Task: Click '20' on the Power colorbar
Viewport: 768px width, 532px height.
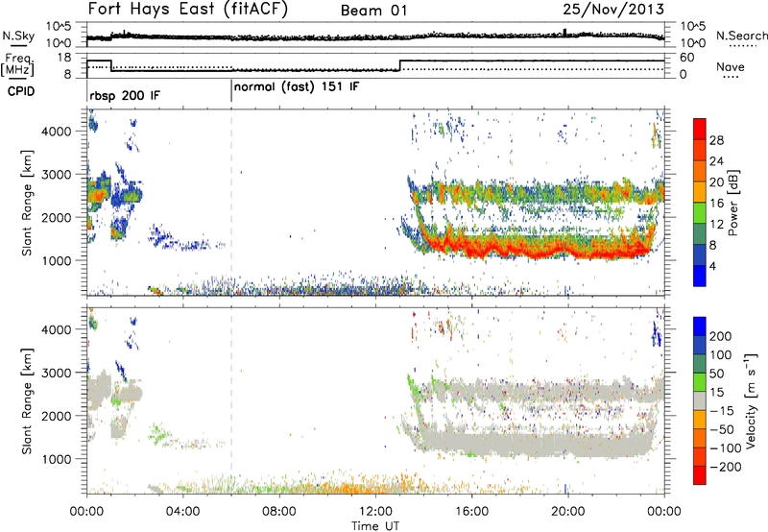Action: tap(716, 182)
